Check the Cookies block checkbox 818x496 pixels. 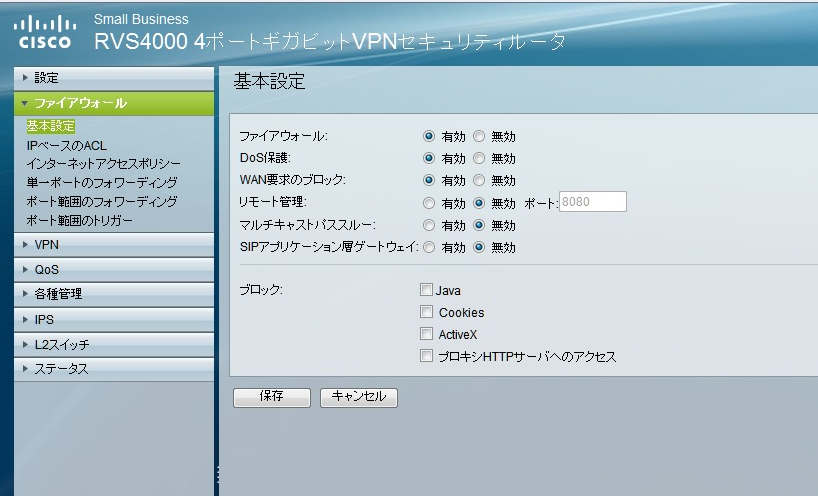click(426, 312)
